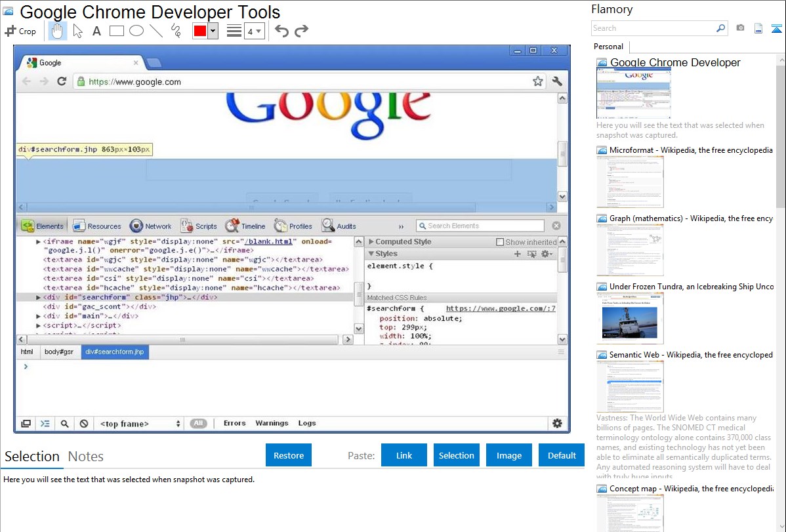The width and height of the screenshot is (786, 532).
Task: Switch to the Selection tab
Action: (x=32, y=457)
